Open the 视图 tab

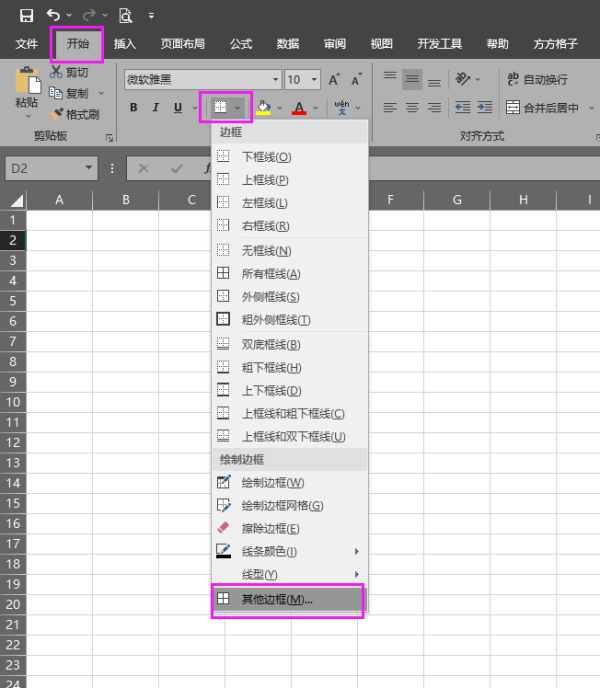coord(381,44)
